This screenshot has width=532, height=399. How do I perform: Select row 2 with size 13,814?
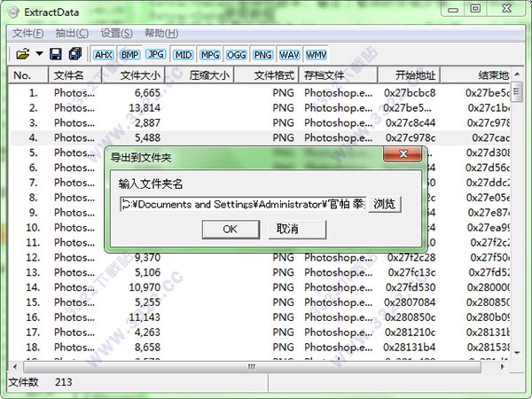(260, 107)
